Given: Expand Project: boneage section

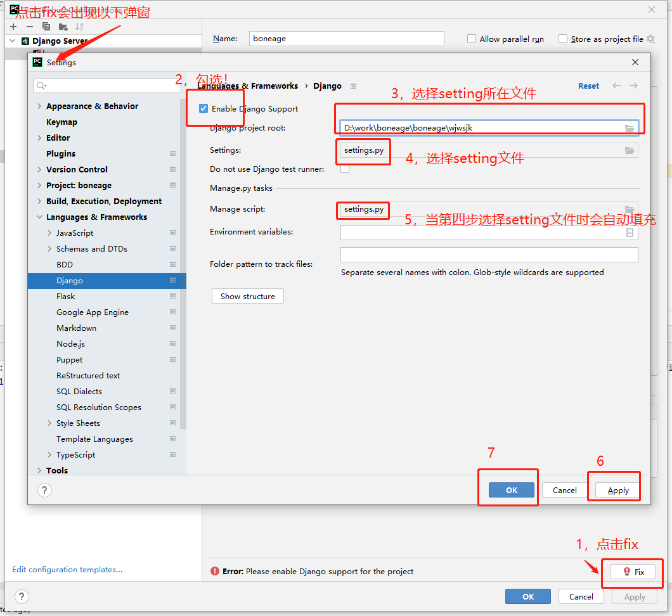Looking at the screenshot, I should [39, 185].
